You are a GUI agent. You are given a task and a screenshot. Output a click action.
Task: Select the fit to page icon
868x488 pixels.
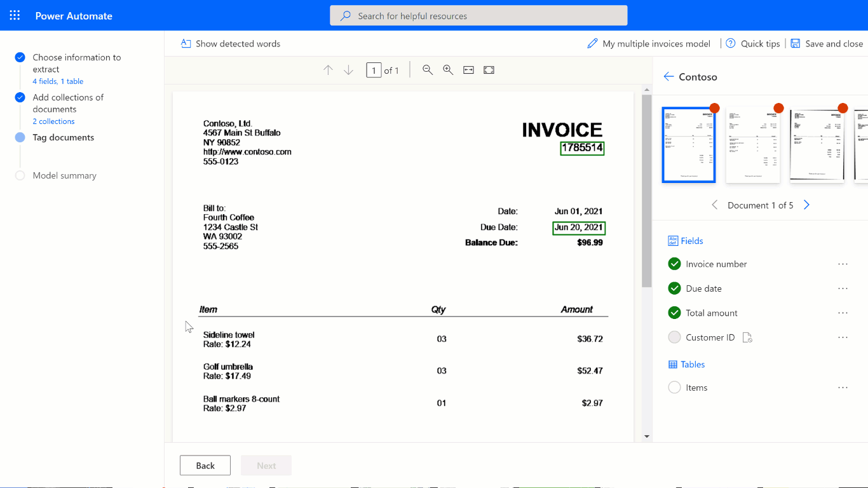click(x=489, y=70)
